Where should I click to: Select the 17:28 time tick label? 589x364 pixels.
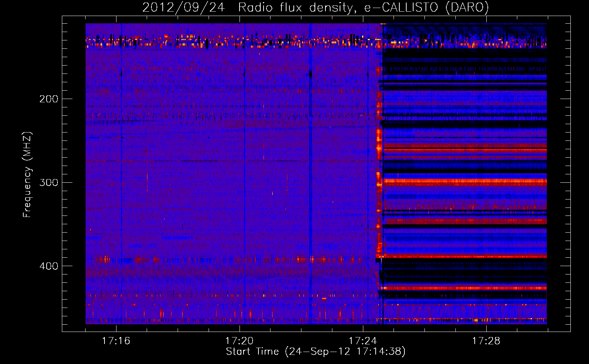(486, 341)
